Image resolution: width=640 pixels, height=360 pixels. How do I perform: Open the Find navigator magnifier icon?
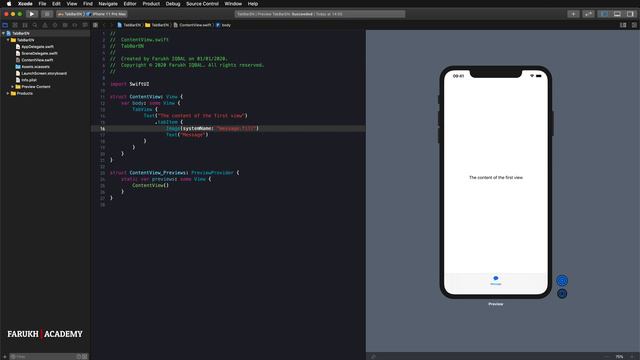point(35,25)
